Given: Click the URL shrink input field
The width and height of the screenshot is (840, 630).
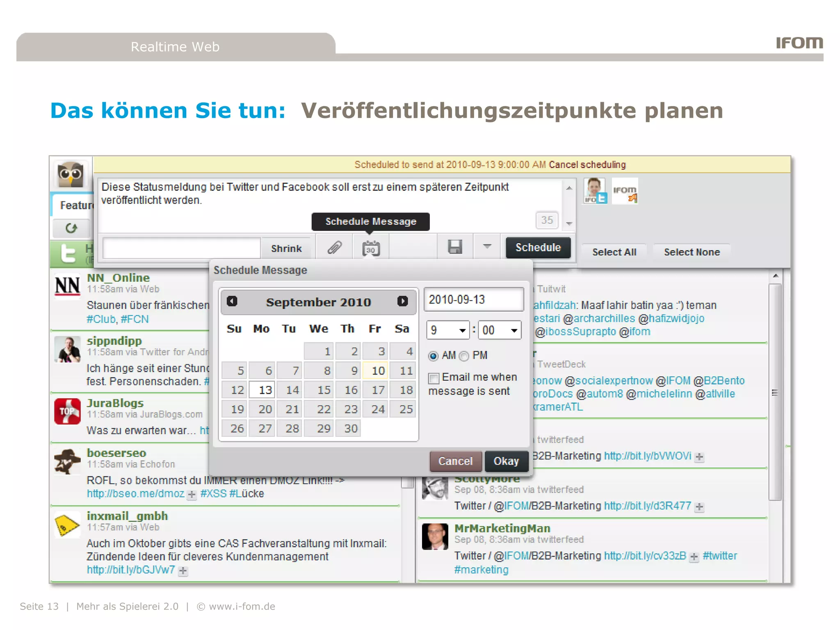Looking at the screenshot, I should (181, 248).
